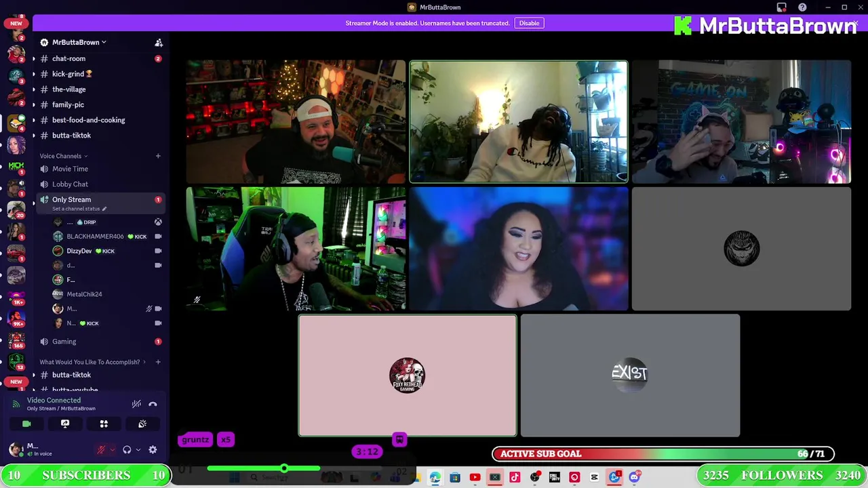The image size is (868, 488).
Task: Select the green-lit gaming chair webcam tile
Action: point(296,249)
